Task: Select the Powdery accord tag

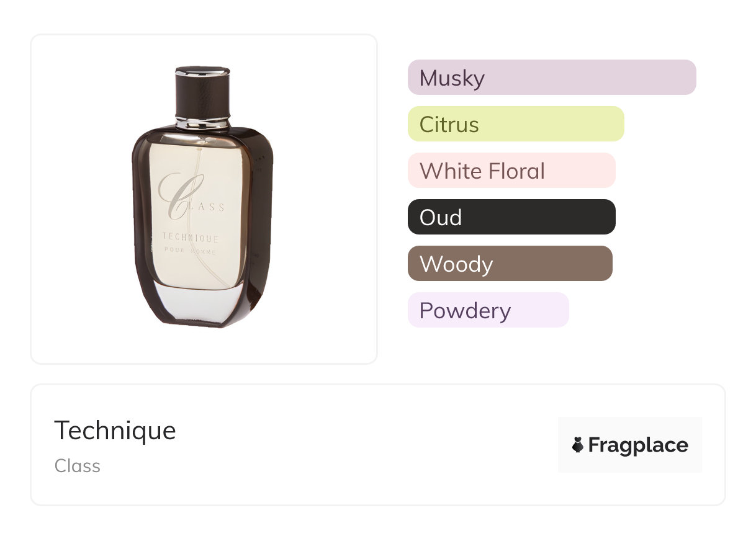Action: (488, 310)
